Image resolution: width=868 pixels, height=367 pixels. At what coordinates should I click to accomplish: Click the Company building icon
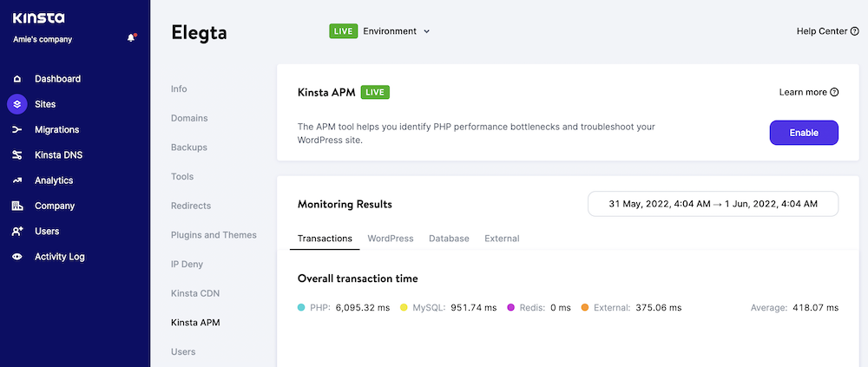17,206
